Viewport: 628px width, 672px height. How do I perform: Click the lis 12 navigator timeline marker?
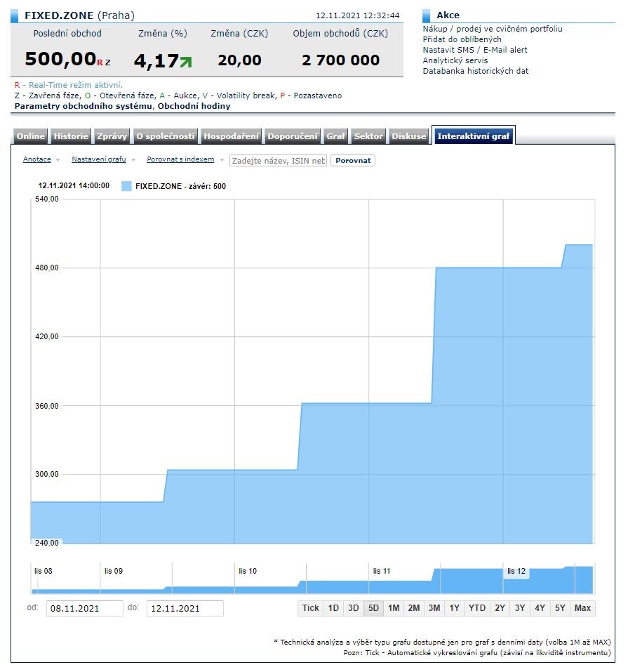[516, 572]
